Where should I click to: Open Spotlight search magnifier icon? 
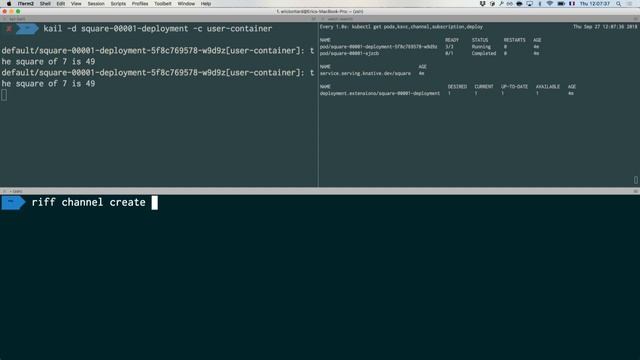pos(619,4)
